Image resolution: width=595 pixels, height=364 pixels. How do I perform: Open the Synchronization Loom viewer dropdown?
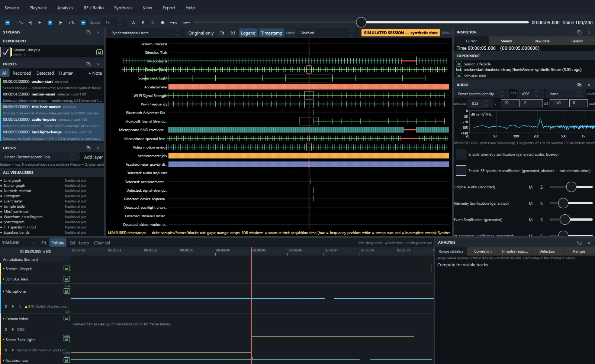[145, 33]
